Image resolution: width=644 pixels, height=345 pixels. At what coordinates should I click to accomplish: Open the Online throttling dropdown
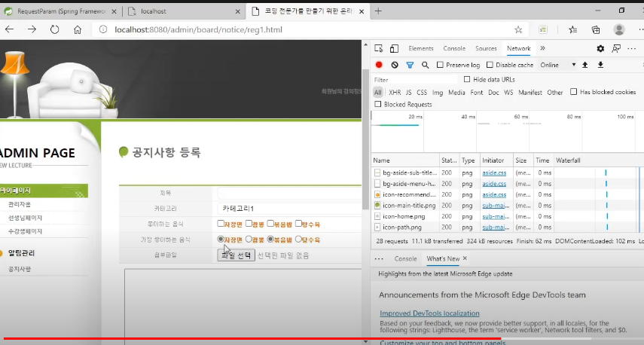557,65
